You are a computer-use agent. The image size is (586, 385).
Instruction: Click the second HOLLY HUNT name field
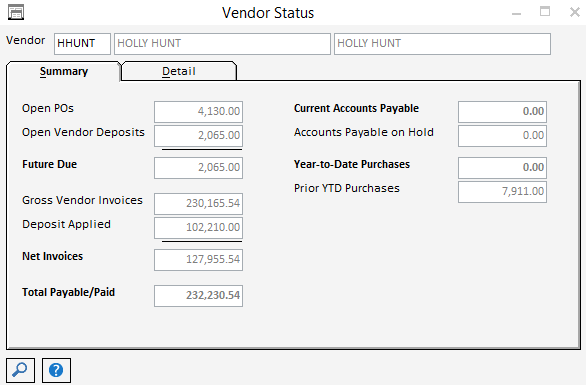[442, 44]
